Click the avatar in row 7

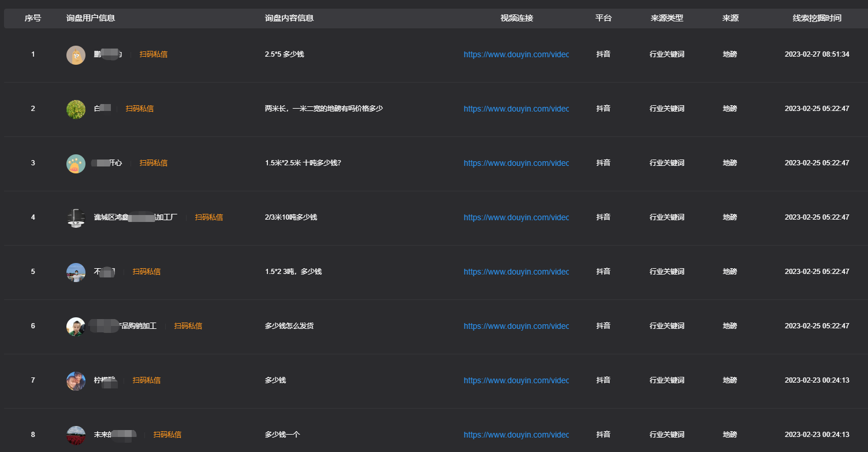(x=76, y=381)
